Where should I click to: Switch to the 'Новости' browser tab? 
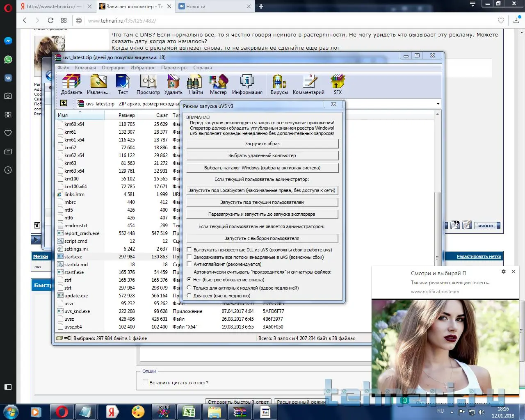215,7
